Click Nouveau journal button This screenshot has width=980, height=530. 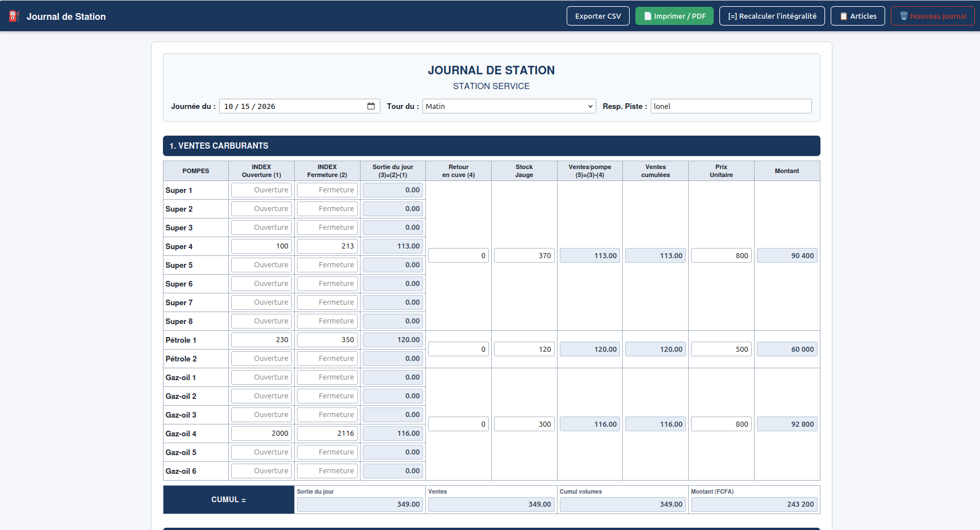[933, 16]
